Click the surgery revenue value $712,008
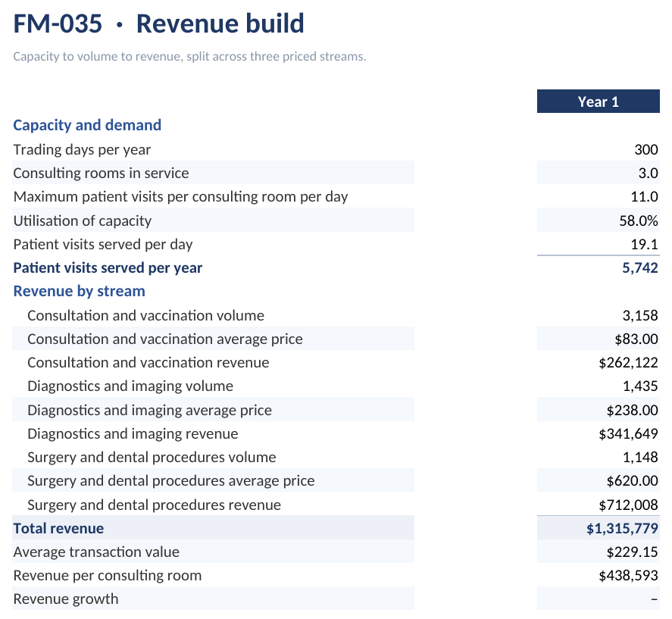Image resolution: width=672 pixels, height=619 pixels. click(628, 505)
